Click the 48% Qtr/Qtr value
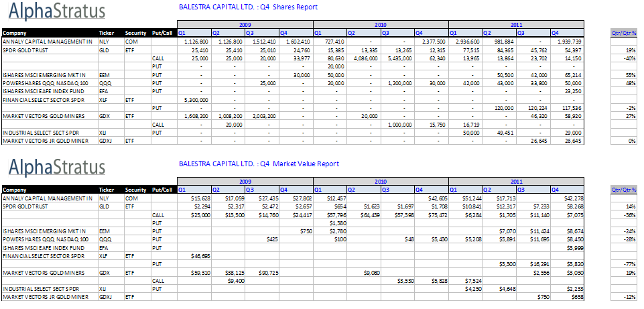 pyautogui.click(x=624, y=83)
